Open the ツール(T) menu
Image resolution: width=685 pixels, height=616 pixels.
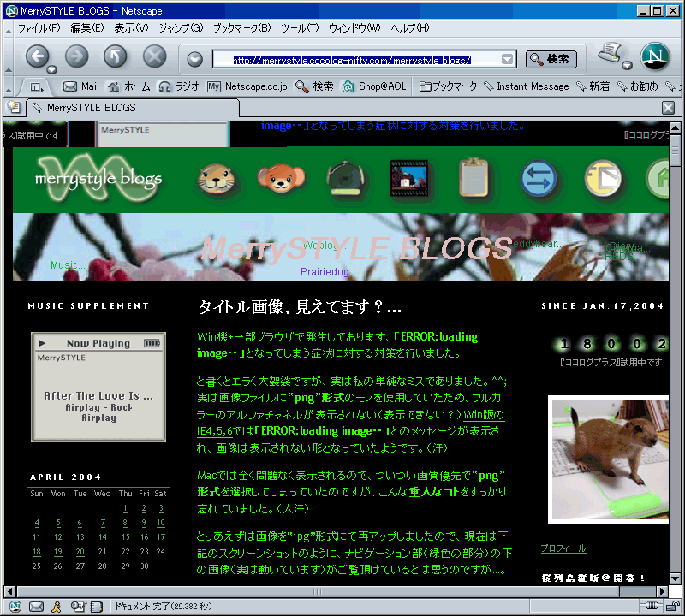click(300, 28)
